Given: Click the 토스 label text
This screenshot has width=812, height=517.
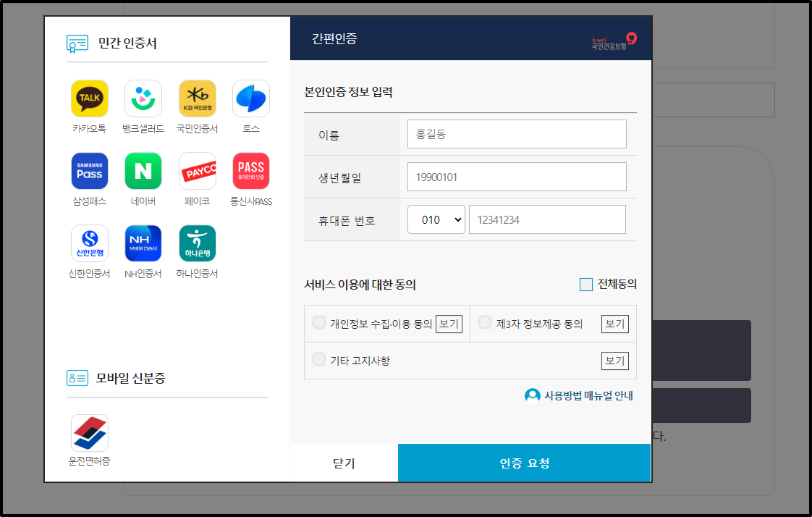Looking at the screenshot, I should click(251, 128).
